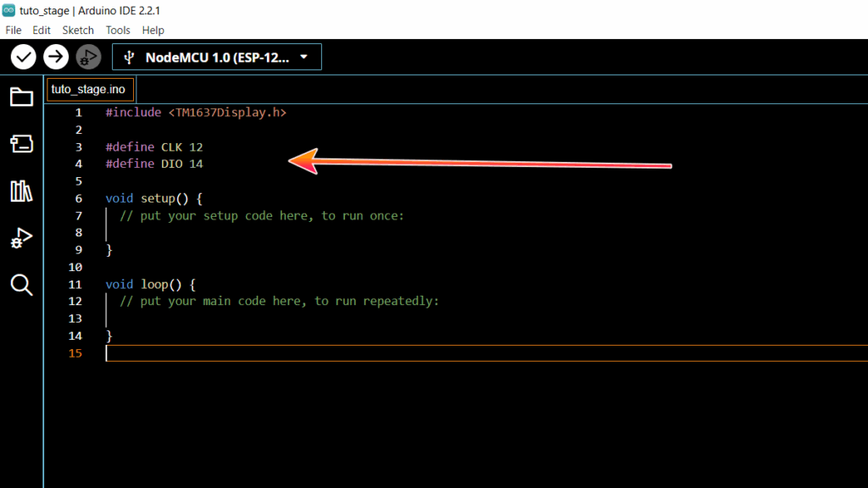This screenshot has width=868, height=488.
Task: Open the File menu
Action: pyautogui.click(x=14, y=30)
